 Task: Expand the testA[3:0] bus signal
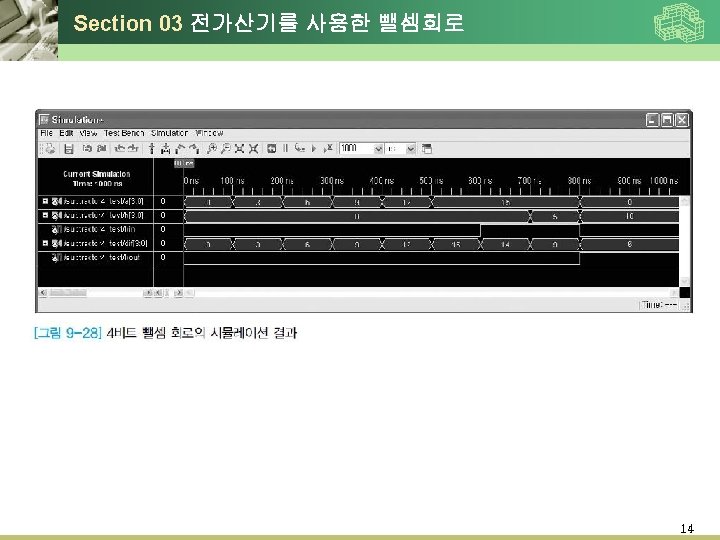pos(45,201)
